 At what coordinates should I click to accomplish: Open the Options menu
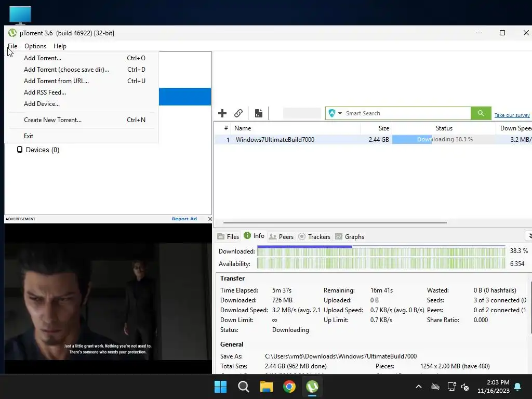pos(35,46)
